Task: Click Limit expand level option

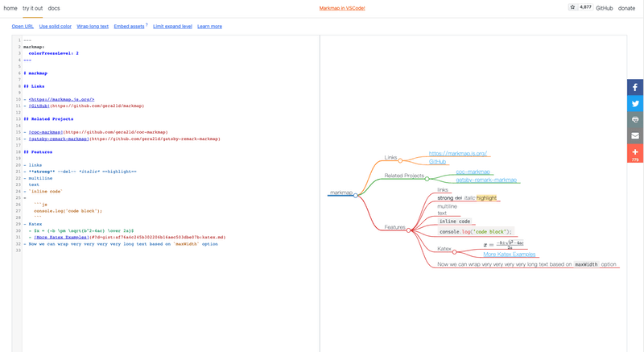Action: [172, 27]
